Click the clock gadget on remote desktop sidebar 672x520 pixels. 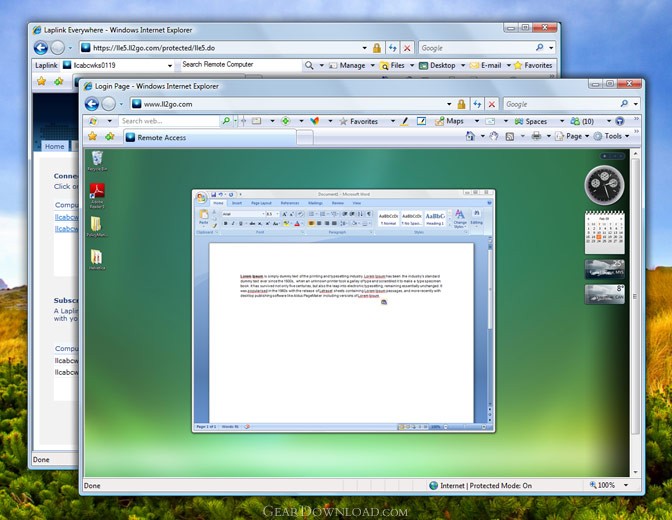604,185
